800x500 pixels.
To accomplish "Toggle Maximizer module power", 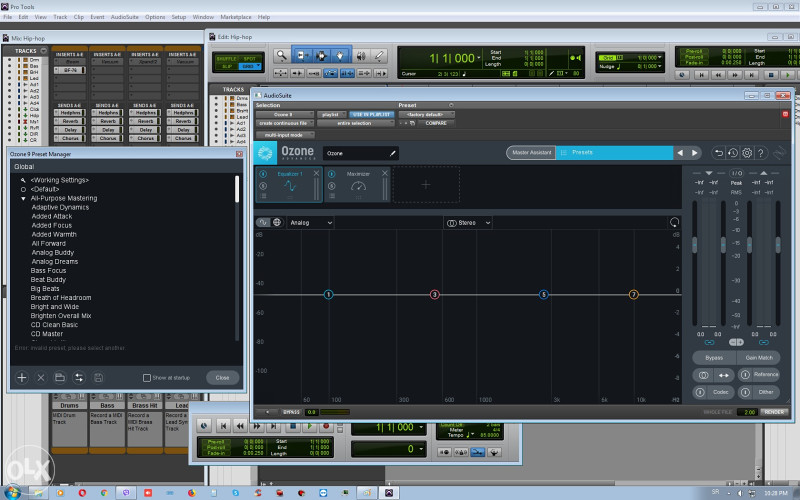I will 332,174.
